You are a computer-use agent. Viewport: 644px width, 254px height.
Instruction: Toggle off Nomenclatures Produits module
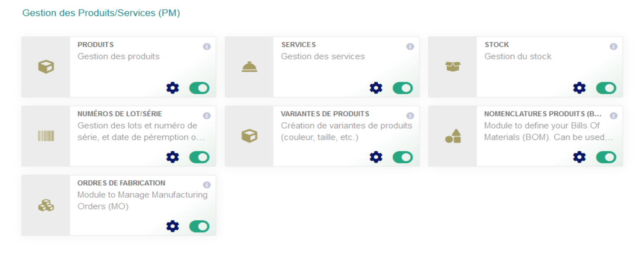(x=606, y=157)
